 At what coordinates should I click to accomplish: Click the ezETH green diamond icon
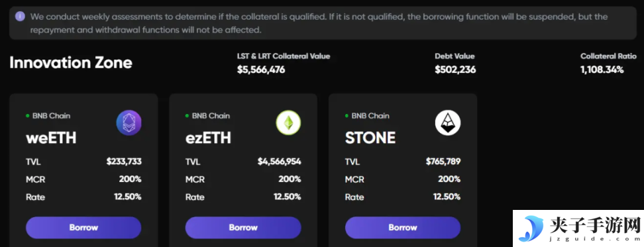288,123
